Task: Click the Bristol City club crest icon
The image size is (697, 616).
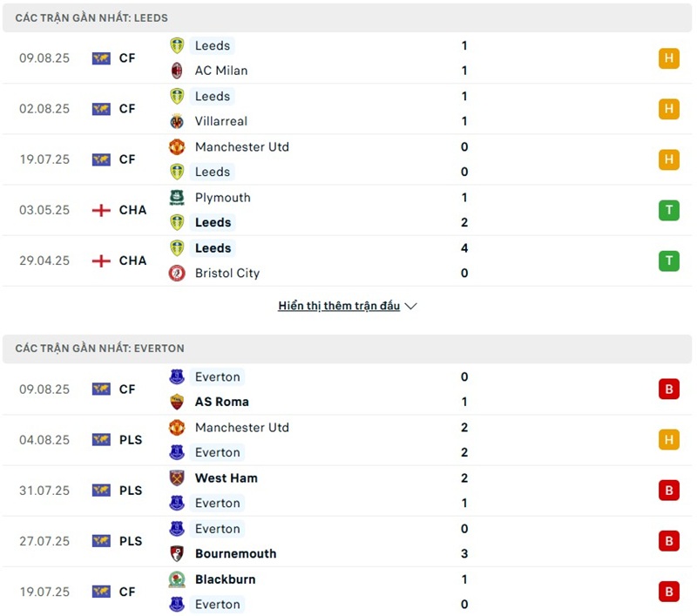Action: (177, 273)
